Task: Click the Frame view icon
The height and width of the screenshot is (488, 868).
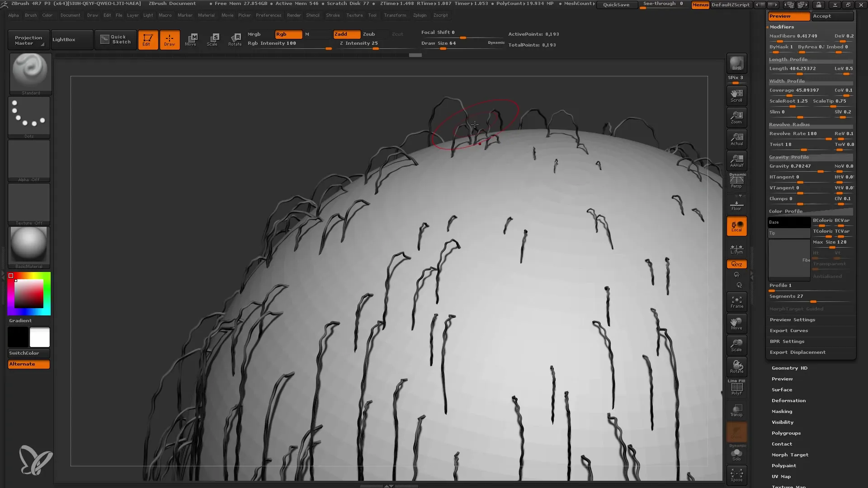Action: [736, 302]
